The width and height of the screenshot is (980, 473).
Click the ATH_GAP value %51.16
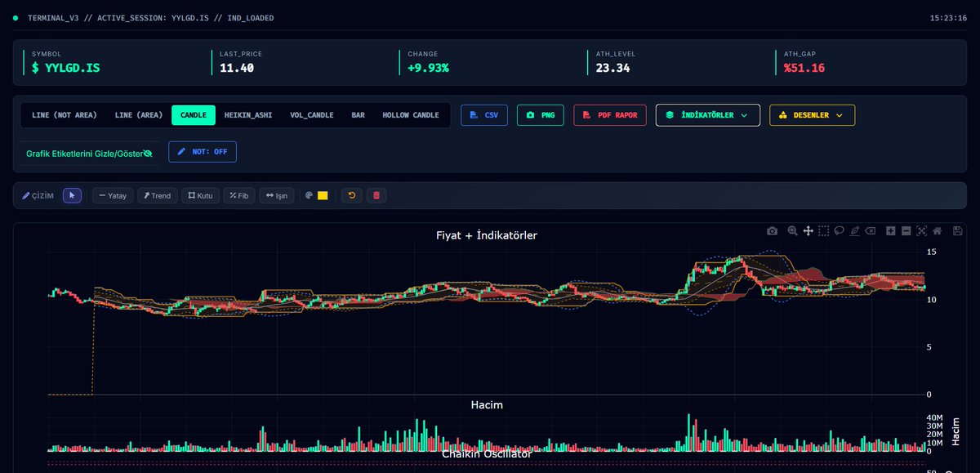point(804,68)
